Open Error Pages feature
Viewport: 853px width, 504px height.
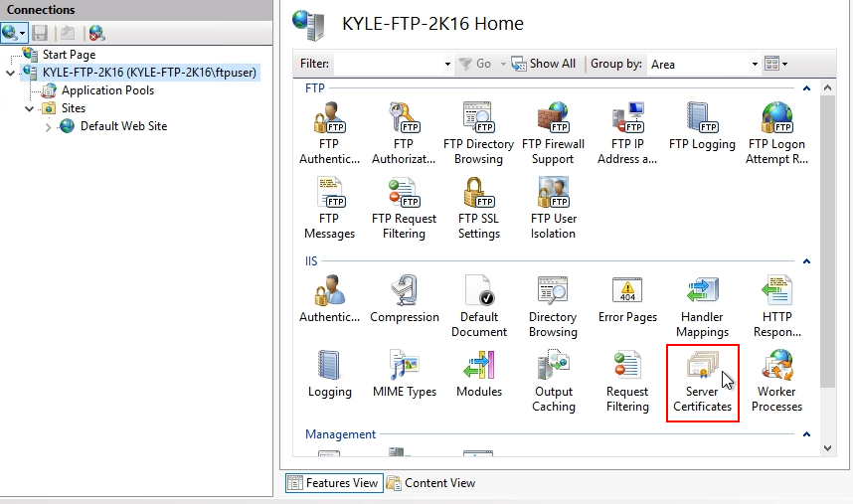627,299
